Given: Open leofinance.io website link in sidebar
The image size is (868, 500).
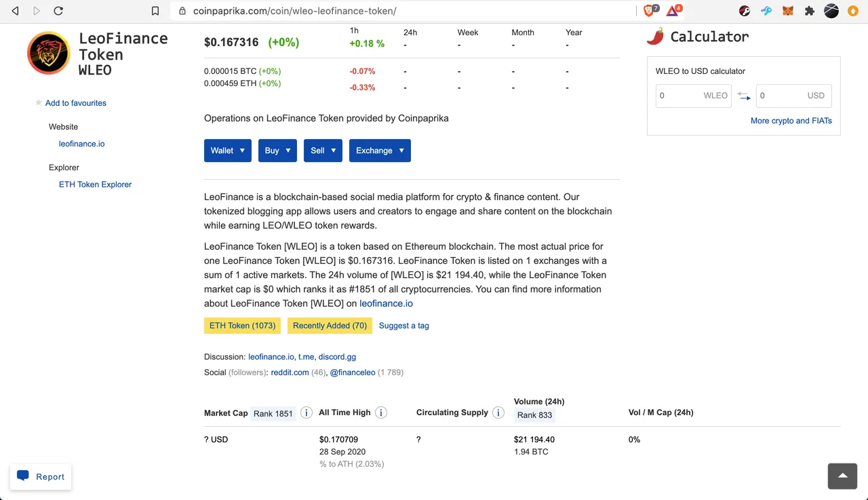Looking at the screenshot, I should click(82, 144).
